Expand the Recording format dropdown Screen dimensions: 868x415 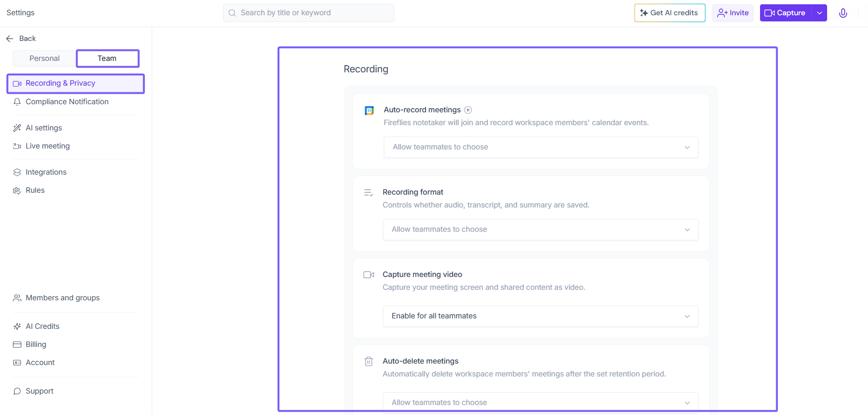pos(540,229)
